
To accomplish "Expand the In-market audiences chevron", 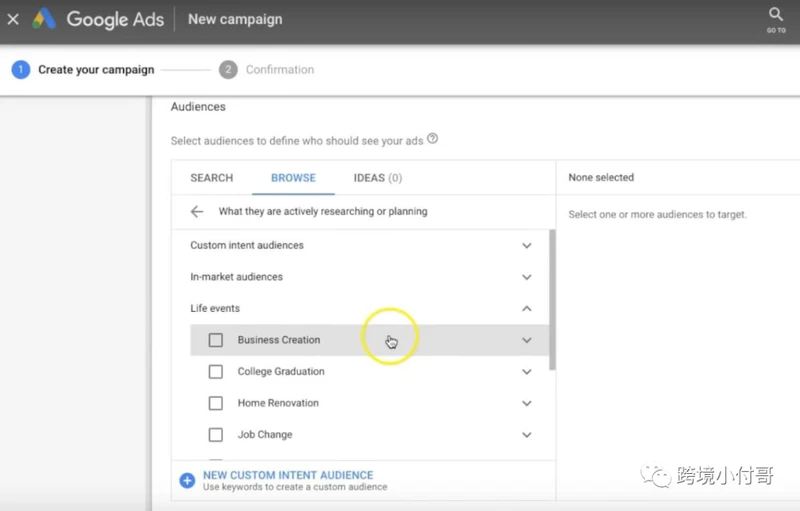I will coord(527,277).
